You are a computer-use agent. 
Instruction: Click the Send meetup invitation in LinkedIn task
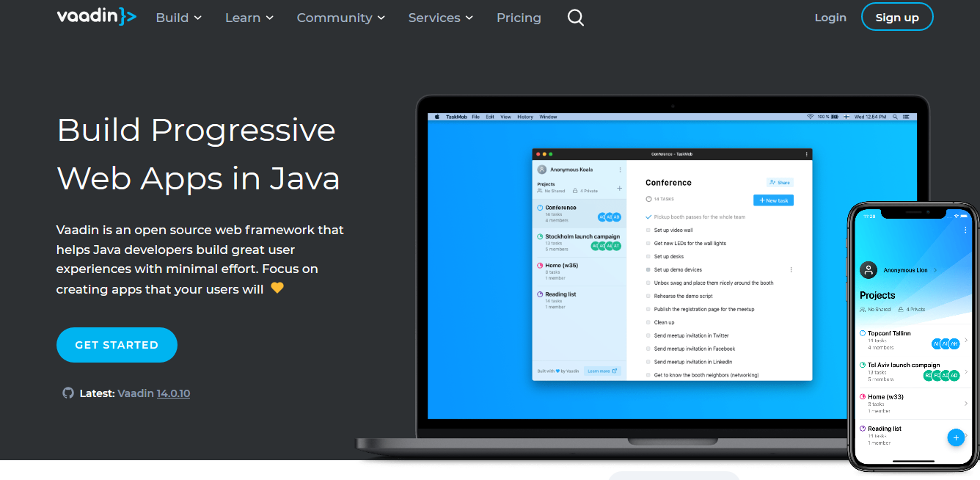693,362
